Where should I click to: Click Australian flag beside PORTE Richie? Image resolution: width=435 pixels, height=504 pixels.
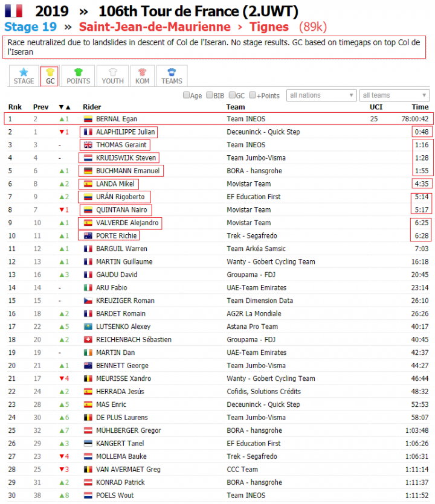88,235
